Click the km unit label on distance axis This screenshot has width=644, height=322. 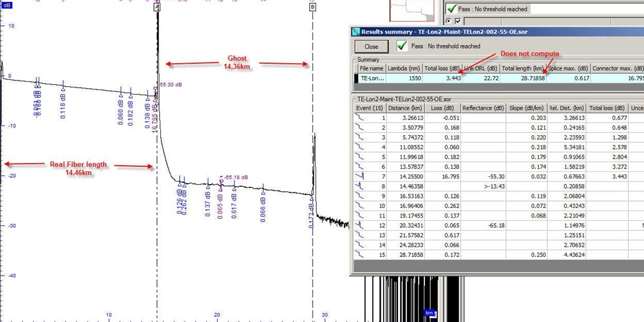pyautogui.click(x=429, y=313)
